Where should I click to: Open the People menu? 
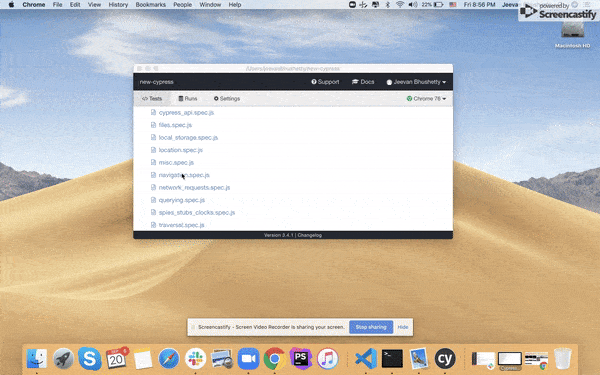tap(183, 5)
